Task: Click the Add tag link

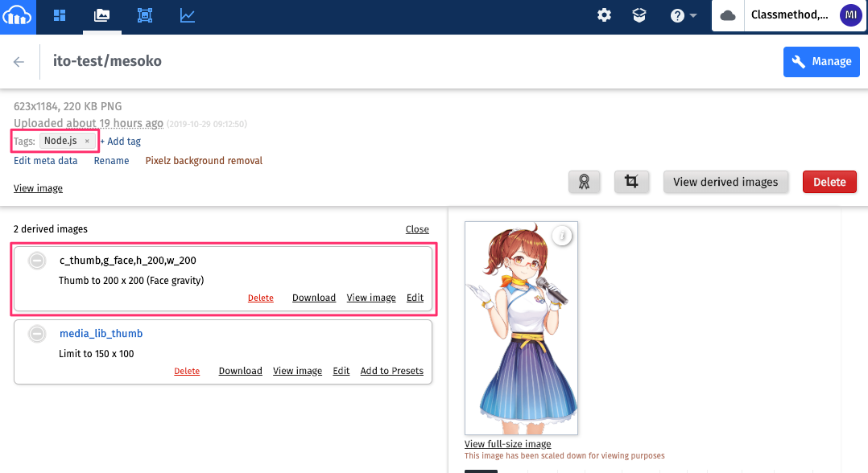Action: pos(121,142)
